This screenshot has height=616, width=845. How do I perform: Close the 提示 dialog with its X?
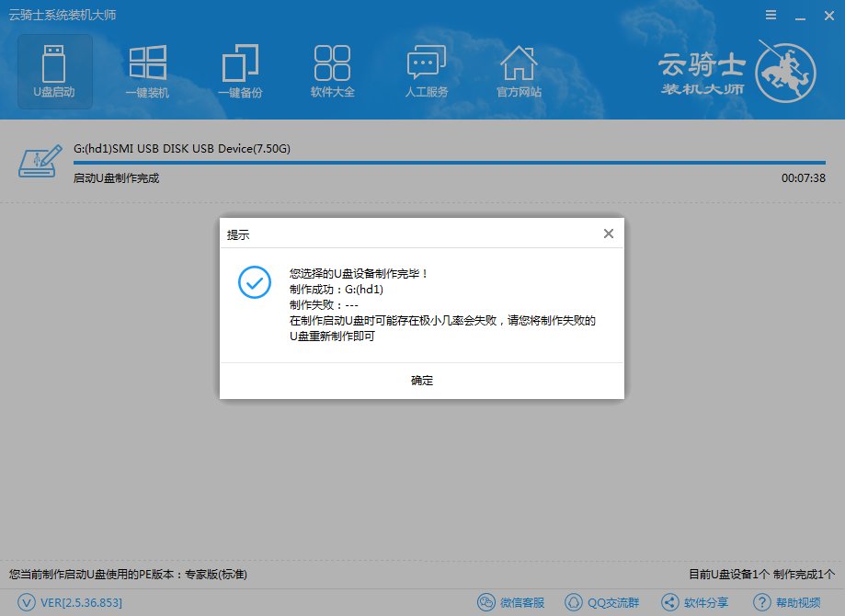point(608,234)
